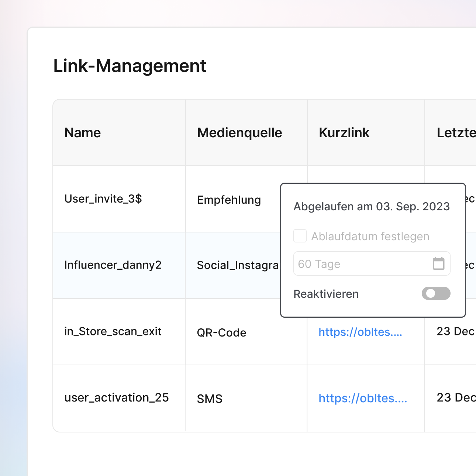The height and width of the screenshot is (476, 476).
Task: Click the Social_Instagram media source cell
Action: [x=238, y=265]
